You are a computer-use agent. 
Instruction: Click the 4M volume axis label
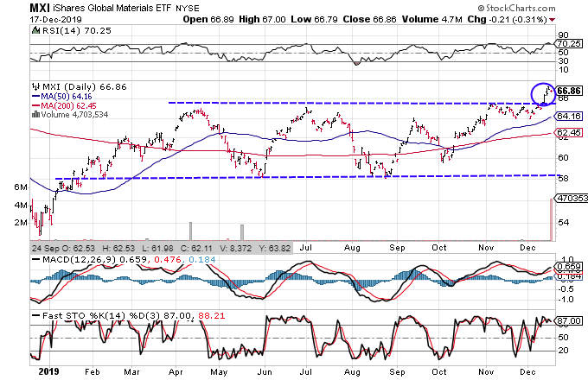tap(21, 206)
